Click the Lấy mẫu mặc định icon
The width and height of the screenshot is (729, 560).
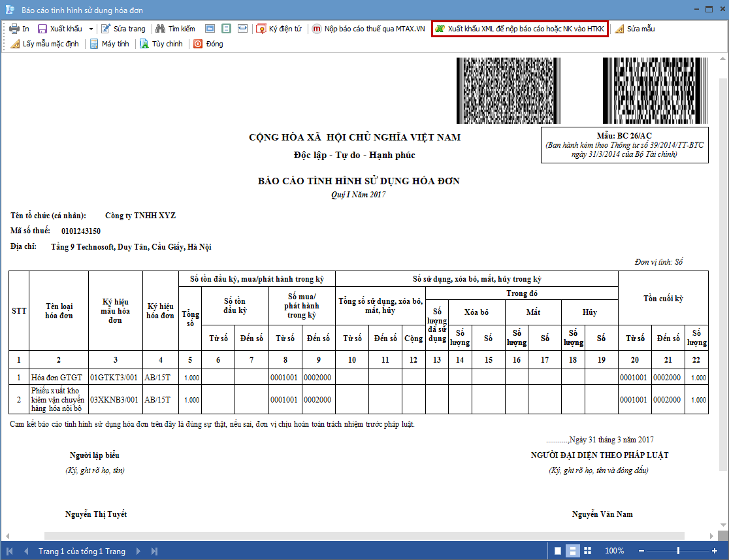15,44
